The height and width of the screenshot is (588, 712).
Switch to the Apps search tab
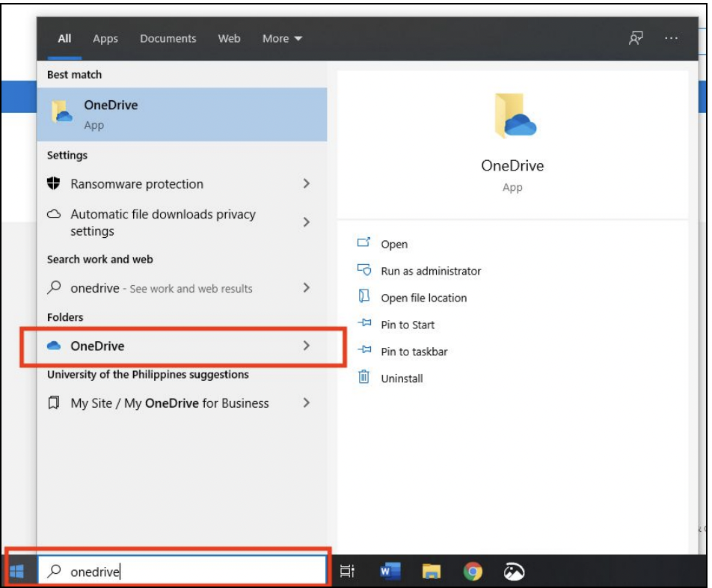[x=105, y=39]
